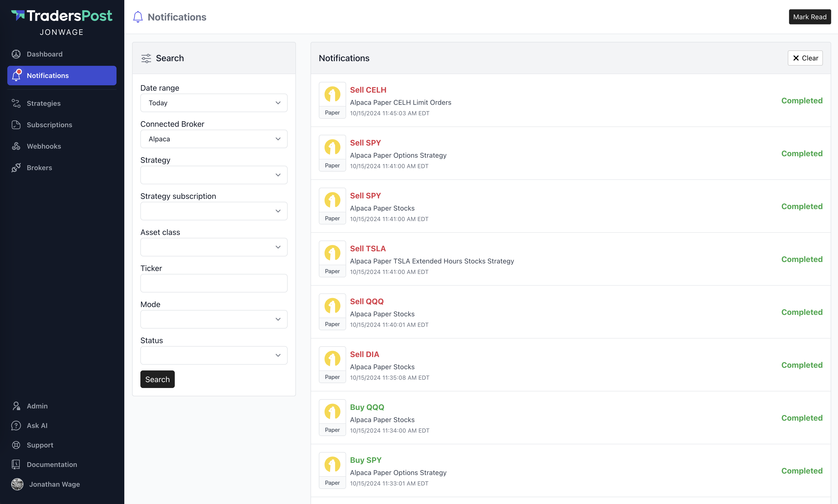Select Notifications in the sidebar
Screen dimensions: 838x504
pos(62,75)
